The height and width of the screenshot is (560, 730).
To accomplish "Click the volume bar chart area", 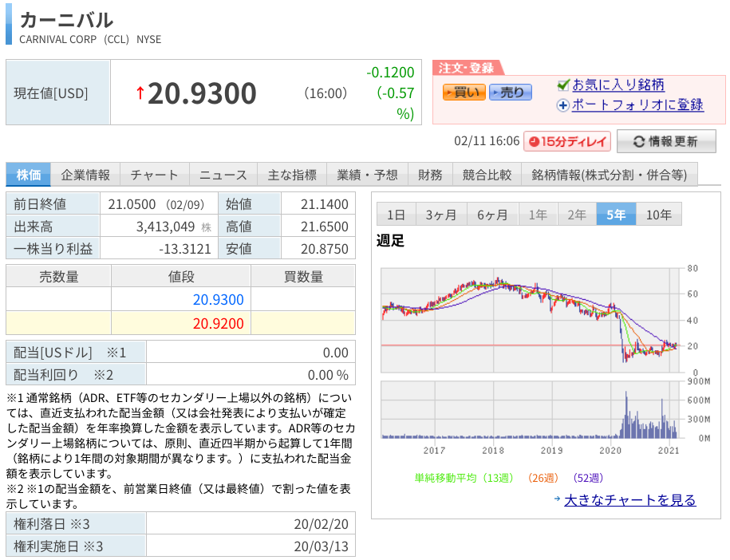I will [530, 410].
